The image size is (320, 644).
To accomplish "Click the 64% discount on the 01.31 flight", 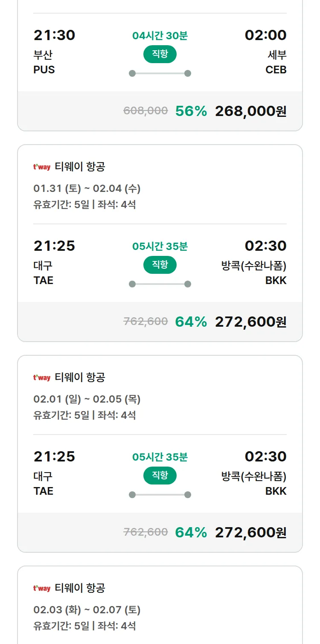I will [191, 322].
